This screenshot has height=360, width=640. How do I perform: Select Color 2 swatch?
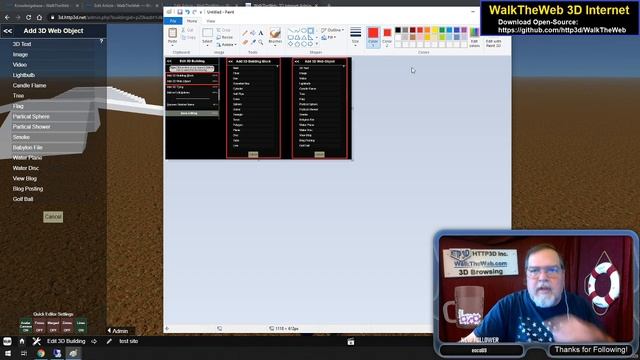[x=387, y=32]
